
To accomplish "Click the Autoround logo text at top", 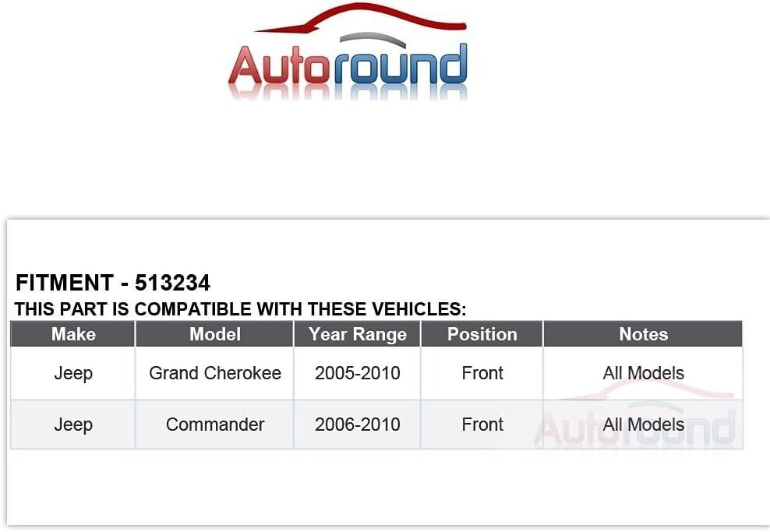I will click(x=348, y=65).
